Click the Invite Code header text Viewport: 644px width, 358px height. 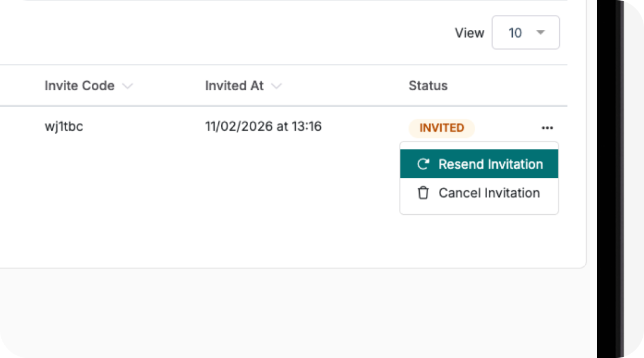(x=79, y=86)
